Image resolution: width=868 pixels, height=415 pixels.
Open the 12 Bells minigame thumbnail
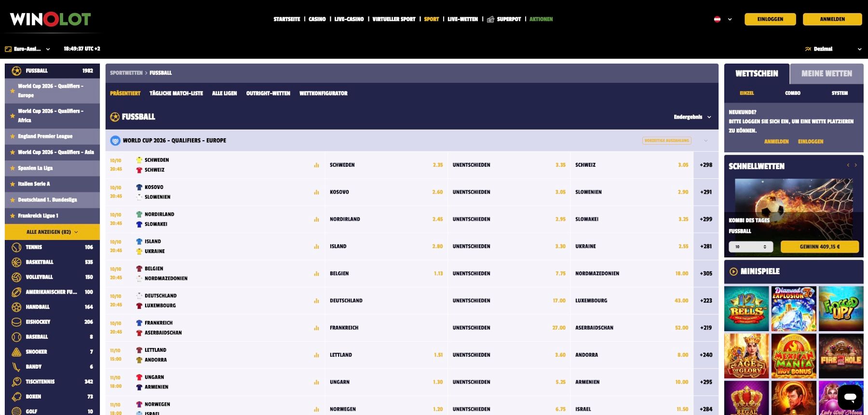tap(746, 308)
